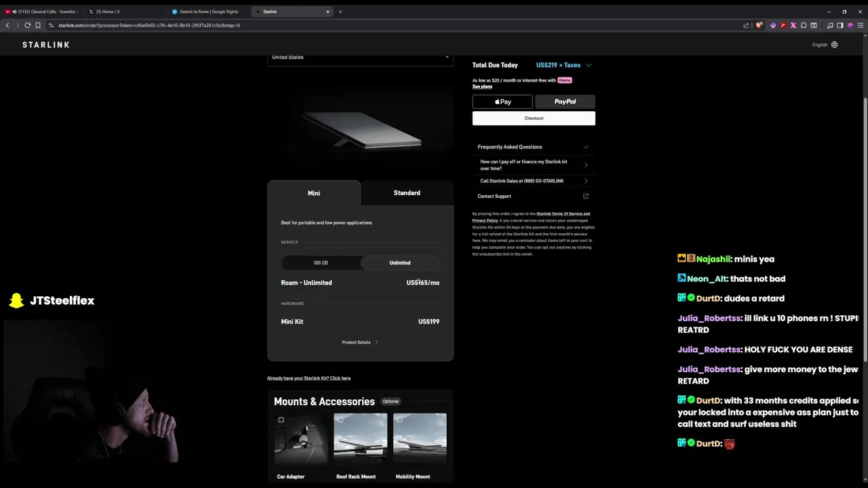Click the US$219 + Taxes total amount
This screenshot has width=868, height=488.
(558, 65)
